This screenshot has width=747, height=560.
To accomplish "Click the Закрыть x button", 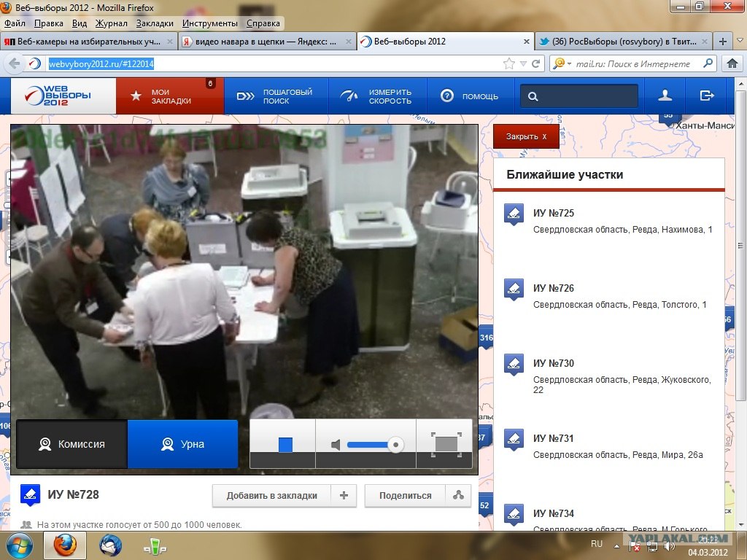I will click(x=526, y=136).
